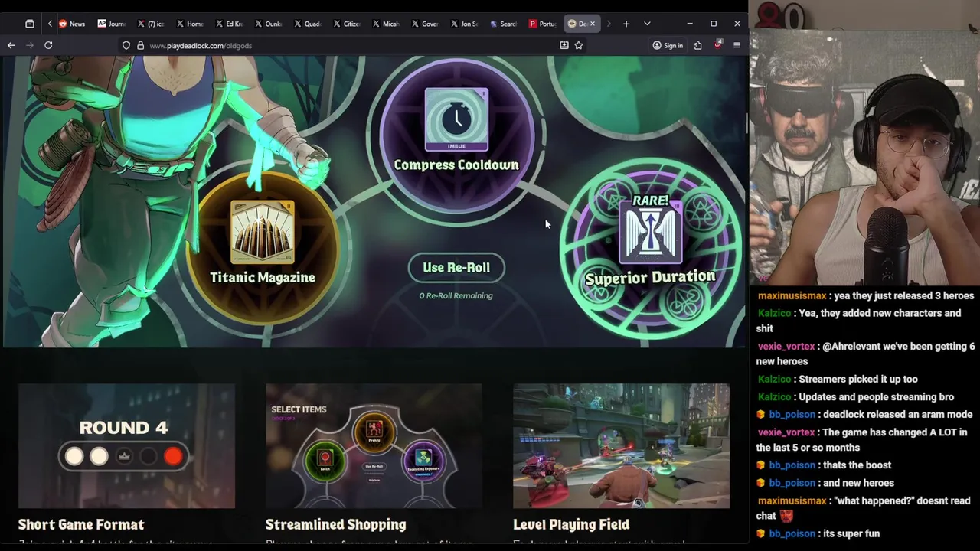This screenshot has width=980, height=551.
Task: Click the tracking protection shield icon
Action: click(x=126, y=45)
